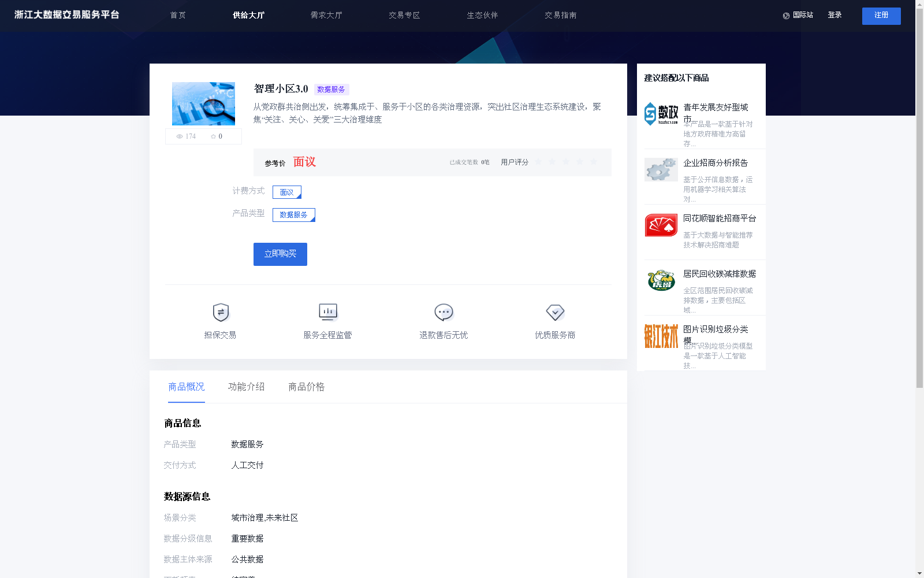Click the 公共数据 source value
924x578 pixels.
click(x=247, y=560)
